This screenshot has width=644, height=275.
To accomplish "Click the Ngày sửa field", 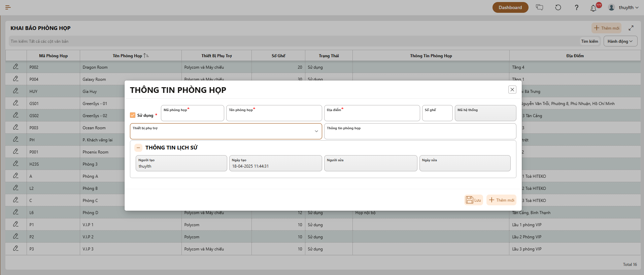I will (x=465, y=163).
